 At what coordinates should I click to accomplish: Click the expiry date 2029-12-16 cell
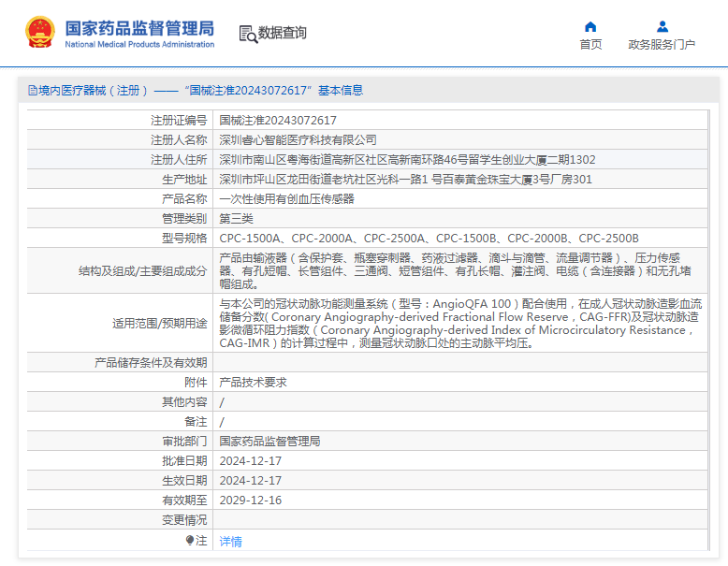(250, 501)
